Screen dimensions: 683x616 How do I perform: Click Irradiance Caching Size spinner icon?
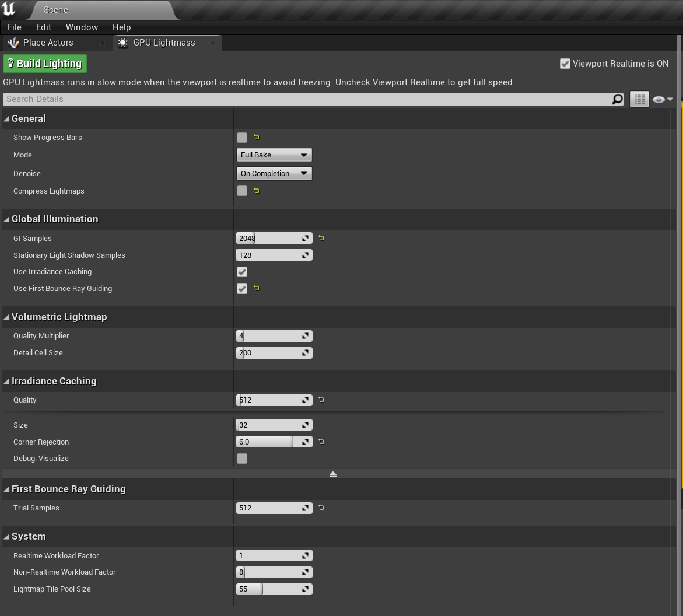click(306, 425)
